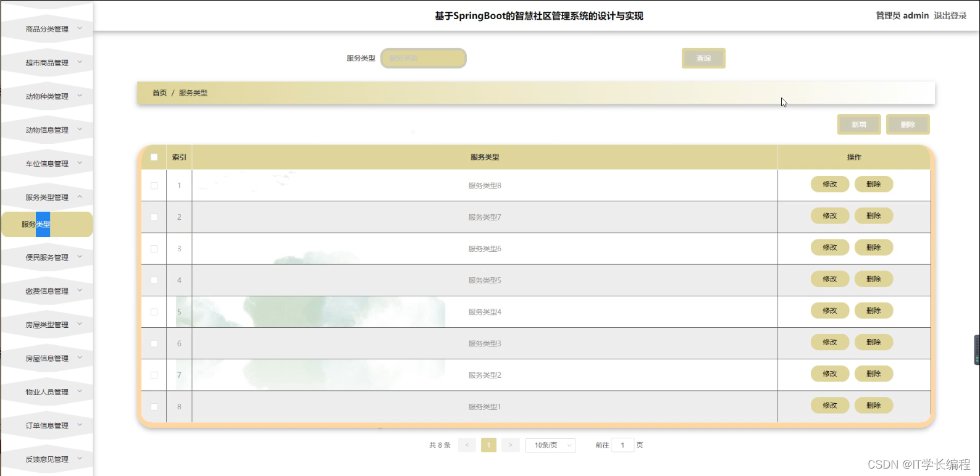Expand 商品分类管理 sidebar menu
The height and width of the screenshot is (476, 980).
coord(47,29)
